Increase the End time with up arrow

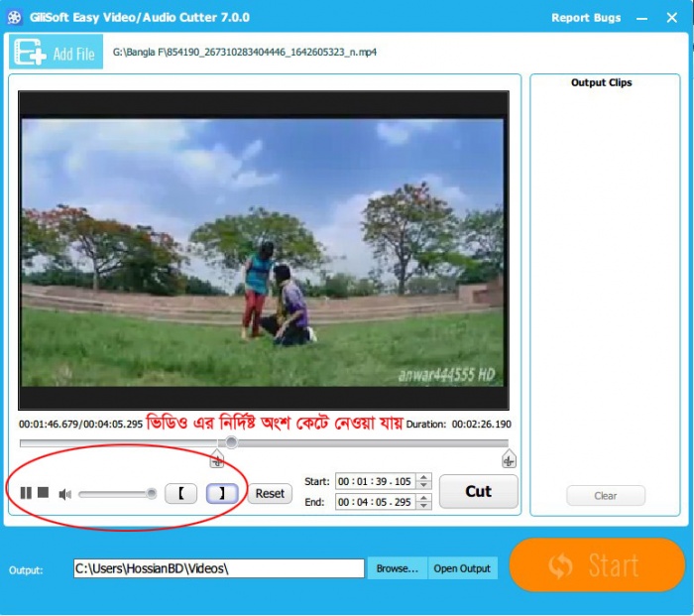424,498
